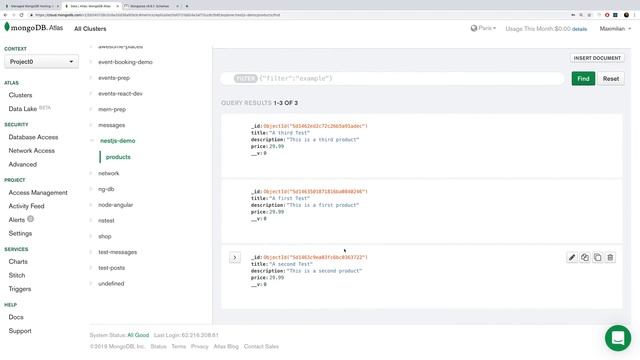Expand the events-react-dev database

click(x=91, y=93)
